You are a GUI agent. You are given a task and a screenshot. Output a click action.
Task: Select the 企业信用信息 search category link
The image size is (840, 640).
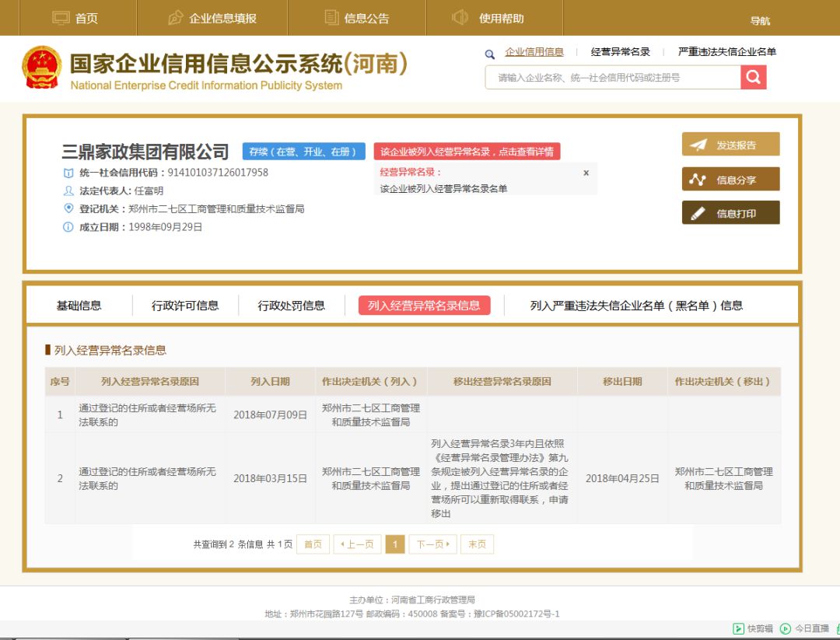[x=534, y=52]
